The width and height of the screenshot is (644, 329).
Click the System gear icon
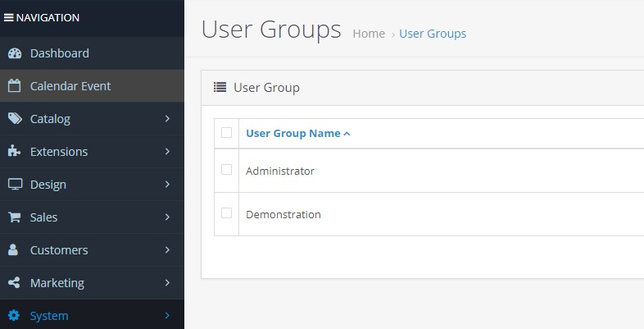point(14,316)
